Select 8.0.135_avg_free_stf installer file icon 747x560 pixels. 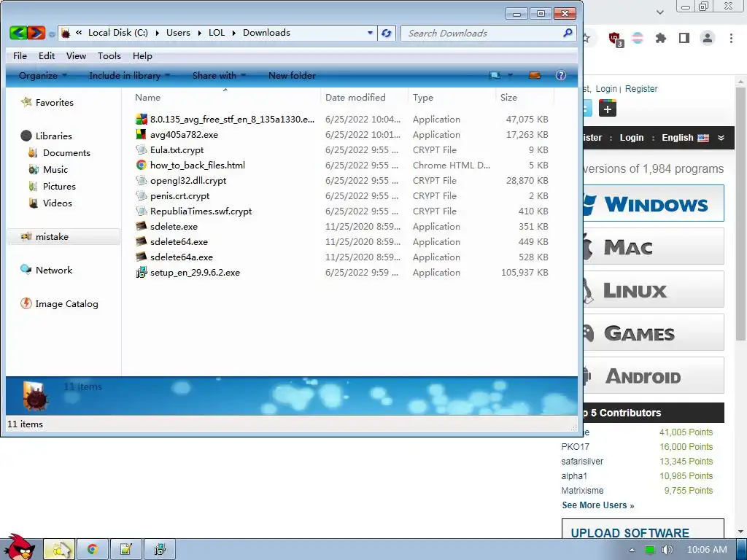tap(141, 119)
